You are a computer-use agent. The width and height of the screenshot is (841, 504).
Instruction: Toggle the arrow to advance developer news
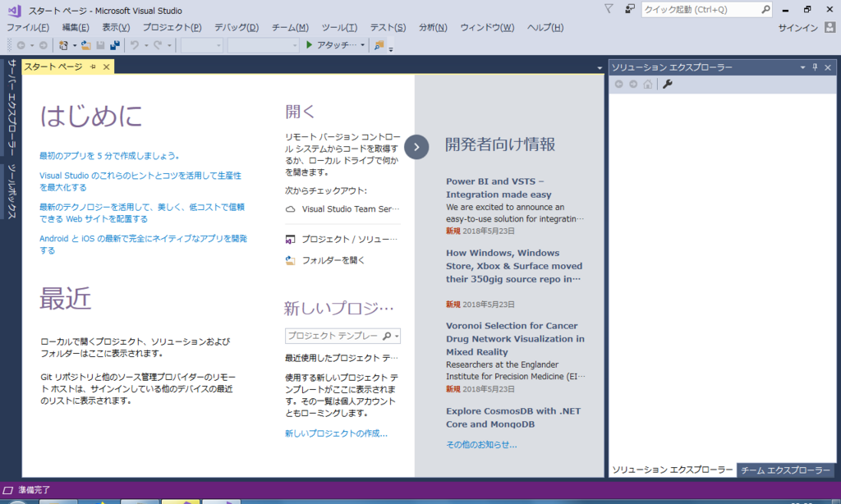pyautogui.click(x=416, y=147)
